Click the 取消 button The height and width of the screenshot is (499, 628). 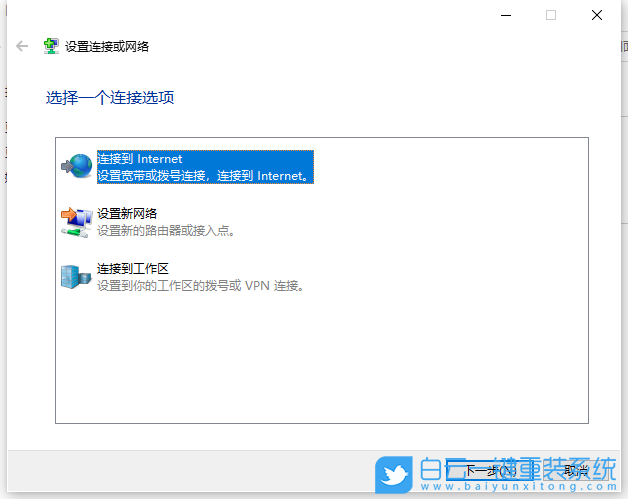point(576,471)
